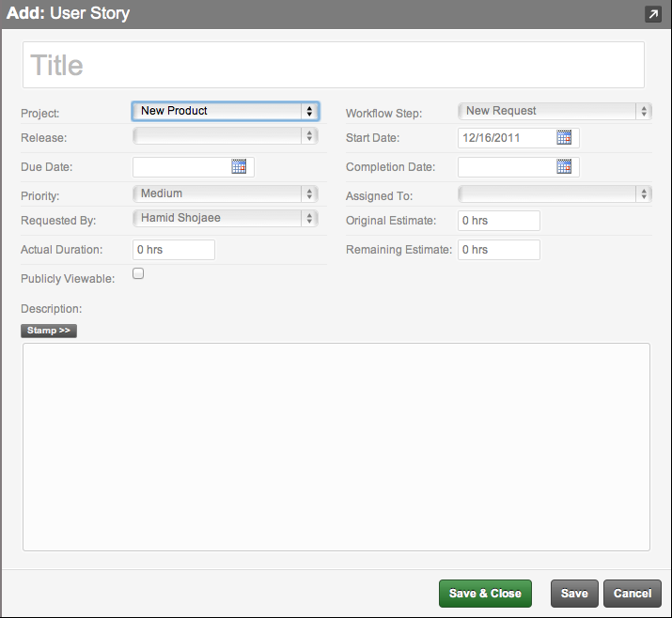Focus the Title text field

click(x=334, y=65)
